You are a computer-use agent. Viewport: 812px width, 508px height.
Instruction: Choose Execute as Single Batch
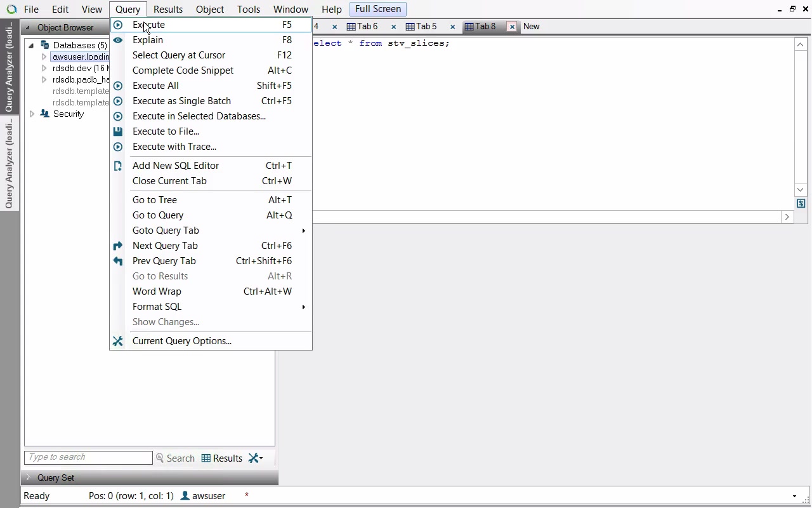tap(211, 101)
